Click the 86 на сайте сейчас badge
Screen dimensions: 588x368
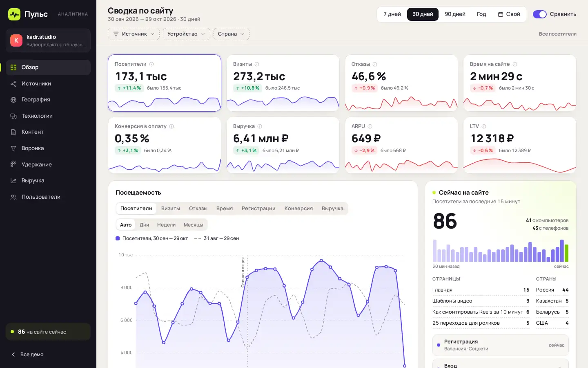click(48, 332)
